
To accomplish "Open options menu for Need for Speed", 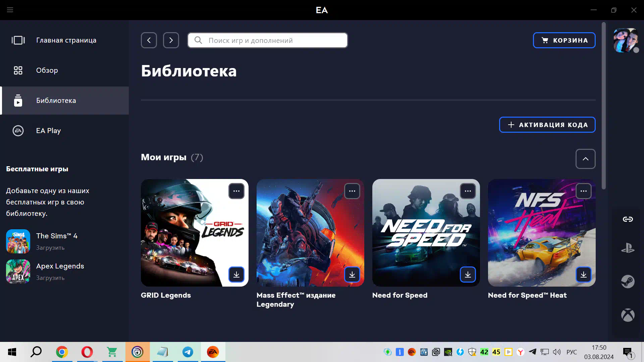I will (x=468, y=191).
